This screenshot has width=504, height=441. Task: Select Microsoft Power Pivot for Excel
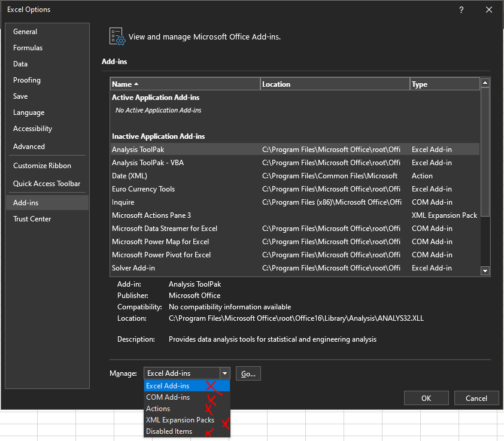tap(294, 255)
